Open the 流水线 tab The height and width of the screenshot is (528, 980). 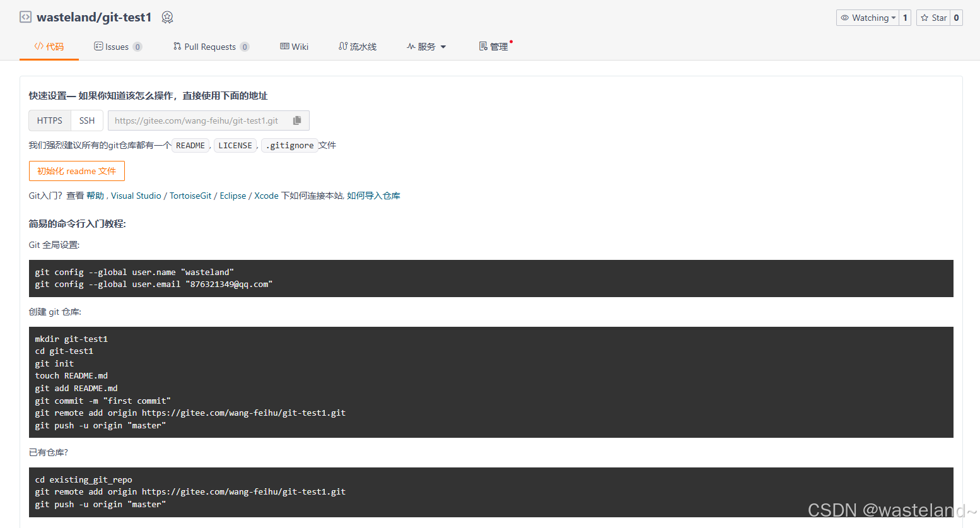point(358,47)
